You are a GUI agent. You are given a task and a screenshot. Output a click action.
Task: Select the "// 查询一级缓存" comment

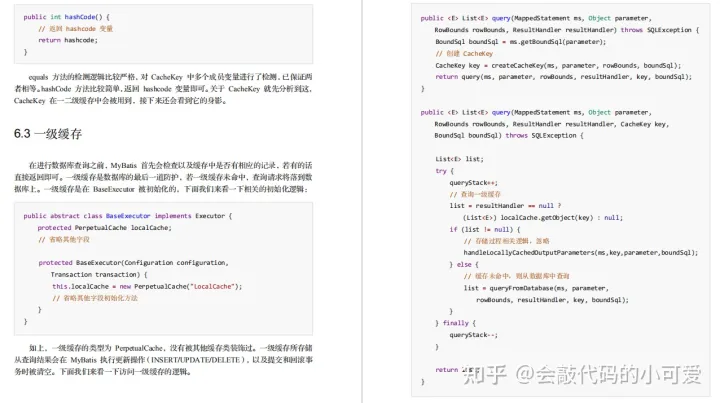pyautogui.click(x=475, y=195)
